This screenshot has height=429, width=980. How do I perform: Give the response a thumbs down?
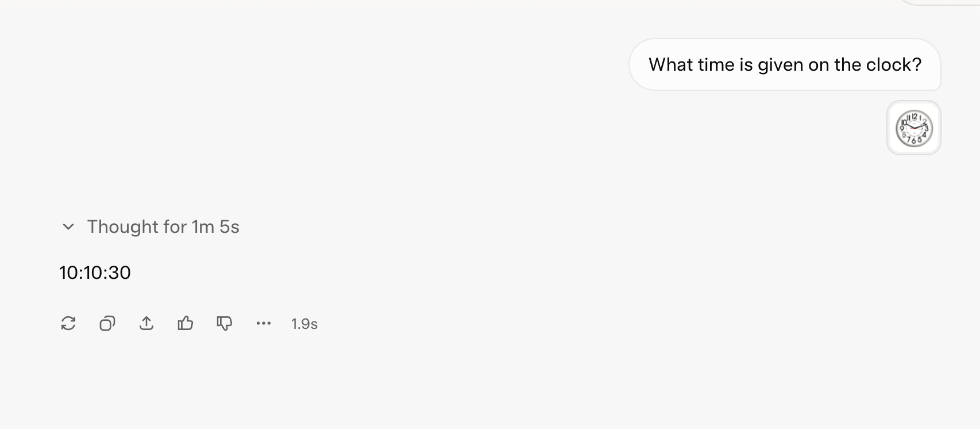coord(225,324)
